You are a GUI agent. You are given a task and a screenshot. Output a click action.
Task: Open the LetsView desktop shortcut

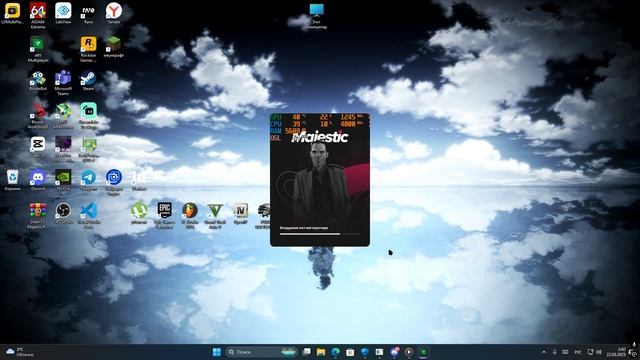pos(63,13)
